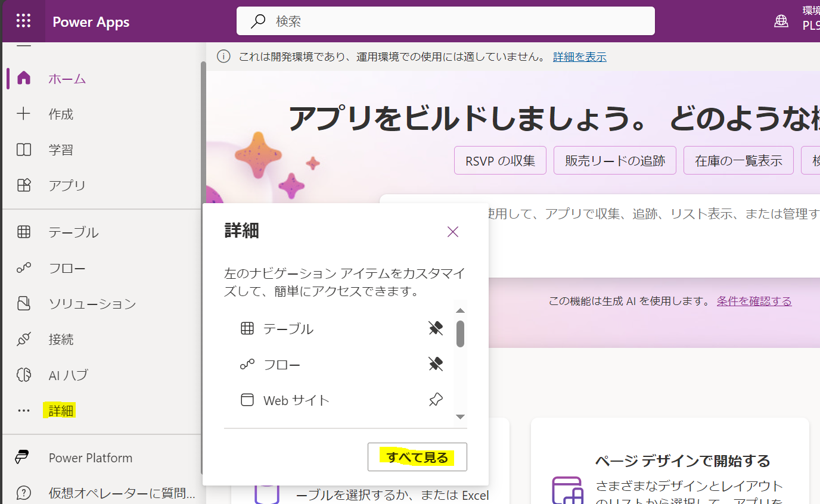
Task: Click the ソリューション icon in the sidebar
Action: tap(24, 304)
